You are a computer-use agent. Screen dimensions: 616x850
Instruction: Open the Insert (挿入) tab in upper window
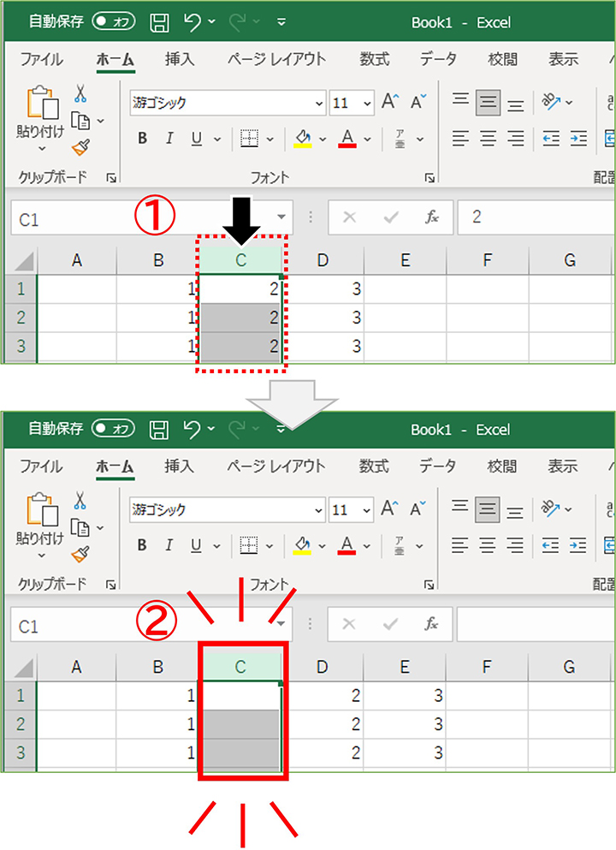coord(180,59)
